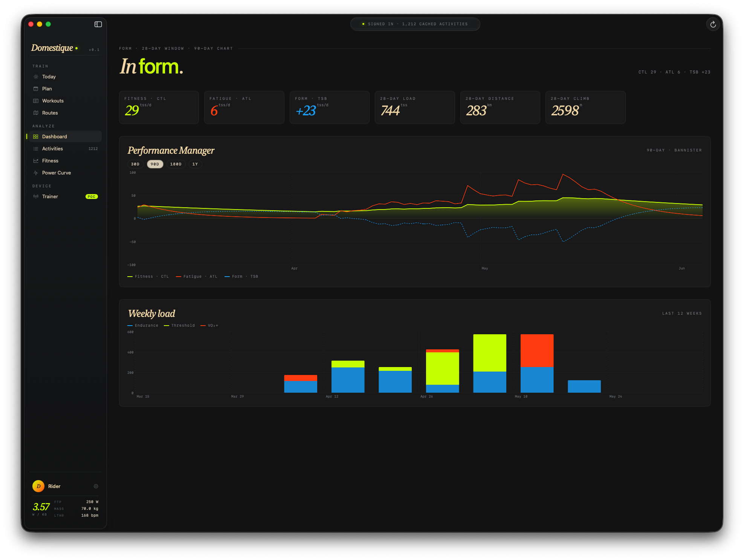
Task: Click the tallest yellow-green weekly load bar
Action: (x=490, y=353)
